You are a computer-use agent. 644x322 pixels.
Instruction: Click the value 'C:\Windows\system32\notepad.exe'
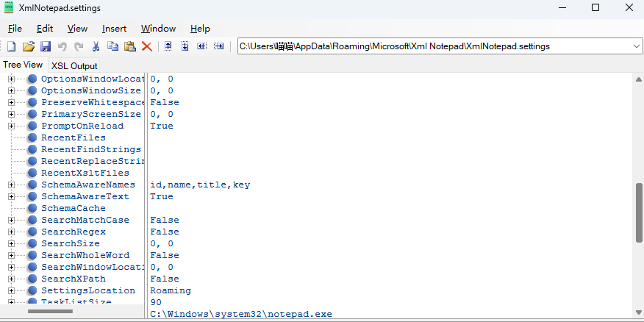241,314
